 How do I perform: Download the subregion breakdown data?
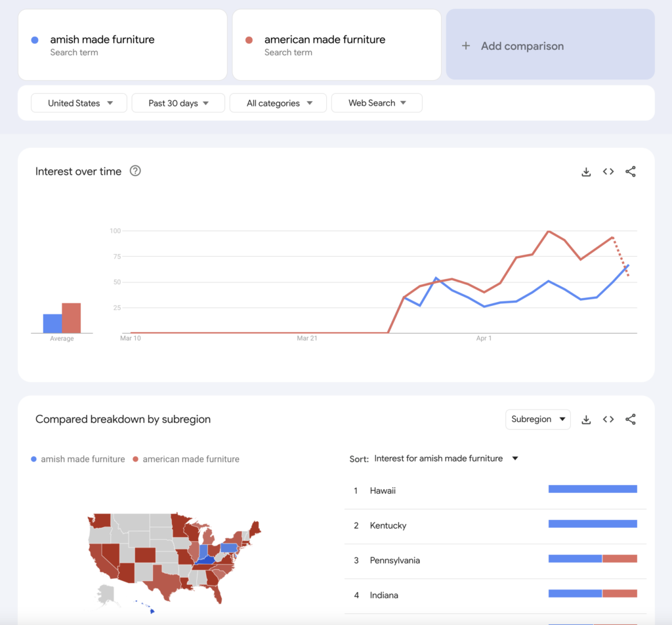(586, 419)
